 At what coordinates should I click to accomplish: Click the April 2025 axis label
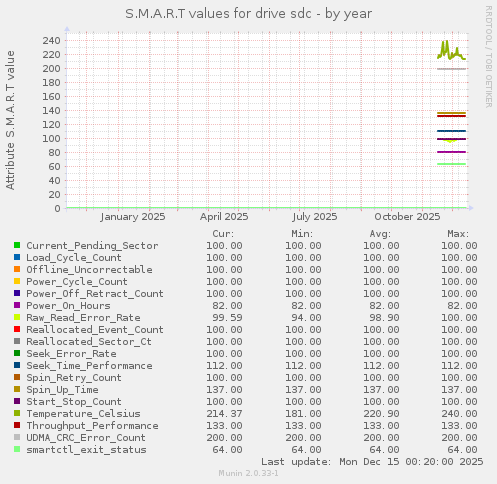[x=224, y=217]
